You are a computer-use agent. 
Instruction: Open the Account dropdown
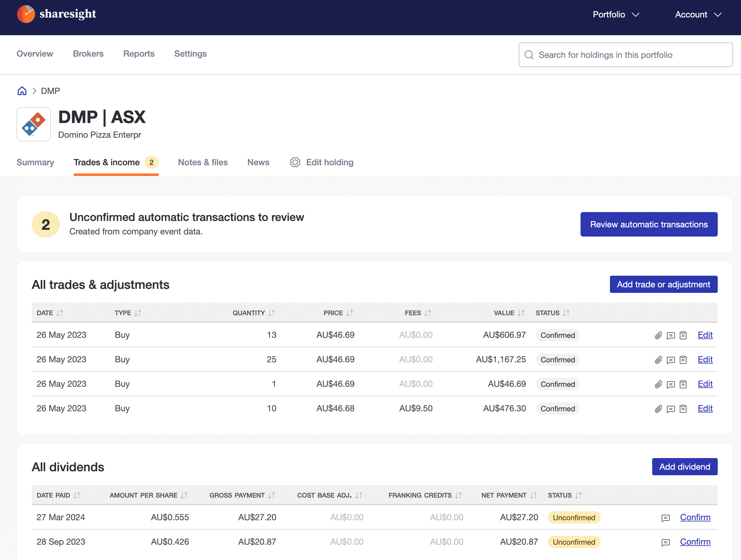pyautogui.click(x=698, y=14)
